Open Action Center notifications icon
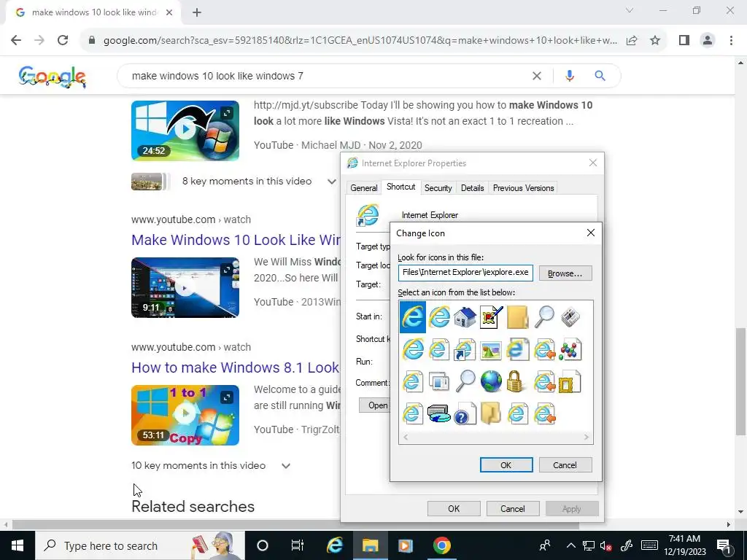Screen dimensions: 747x560 [x=724, y=545]
